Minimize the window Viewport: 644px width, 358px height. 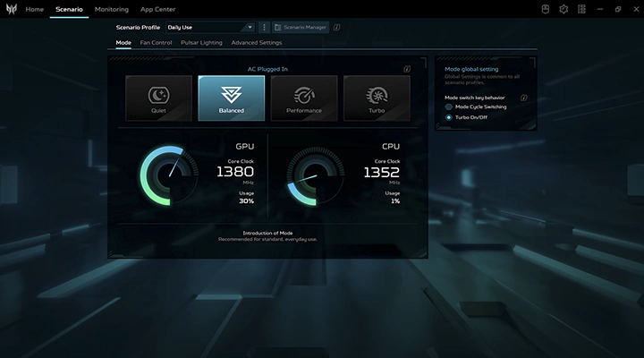click(x=600, y=9)
